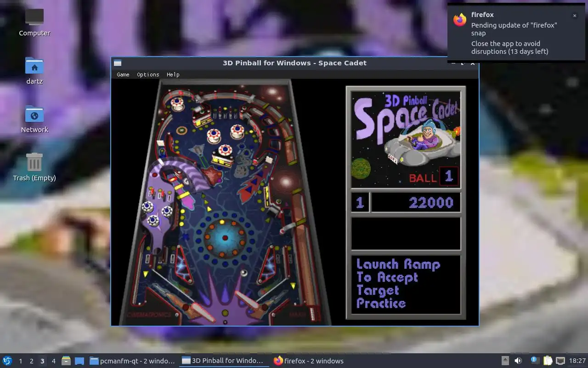Open the clipboard tray icon
The width and height of the screenshot is (588, 368).
click(548, 361)
